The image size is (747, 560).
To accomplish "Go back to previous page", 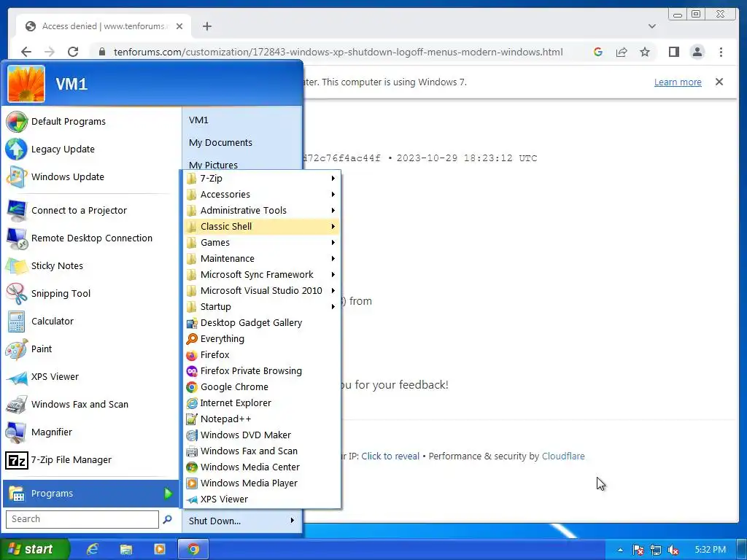I will pyautogui.click(x=26, y=52).
